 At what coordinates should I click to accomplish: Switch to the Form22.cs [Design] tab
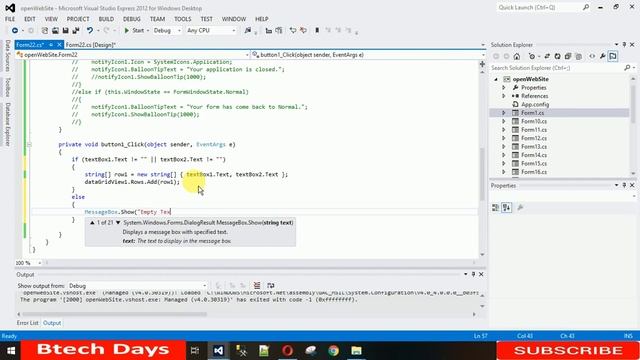[x=91, y=45]
